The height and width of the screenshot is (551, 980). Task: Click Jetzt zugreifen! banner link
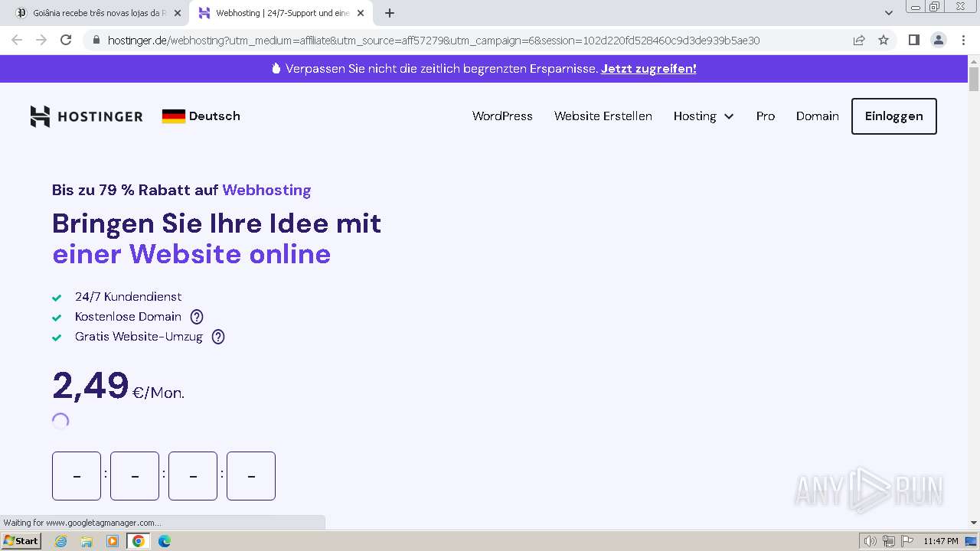[x=648, y=68]
